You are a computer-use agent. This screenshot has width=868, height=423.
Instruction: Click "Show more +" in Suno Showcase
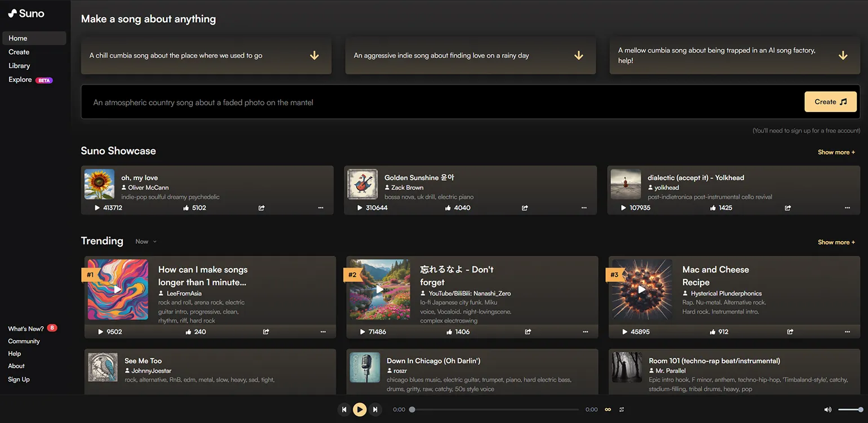coord(836,152)
